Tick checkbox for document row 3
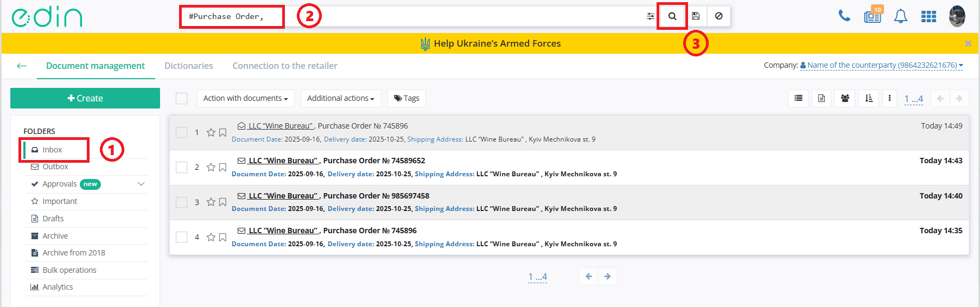 (x=182, y=202)
